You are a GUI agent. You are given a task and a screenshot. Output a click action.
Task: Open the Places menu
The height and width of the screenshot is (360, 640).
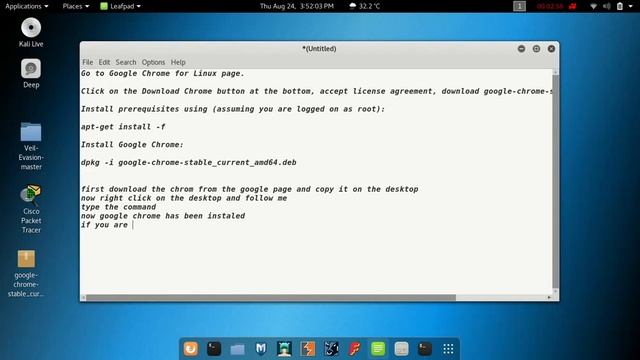(x=76, y=6)
